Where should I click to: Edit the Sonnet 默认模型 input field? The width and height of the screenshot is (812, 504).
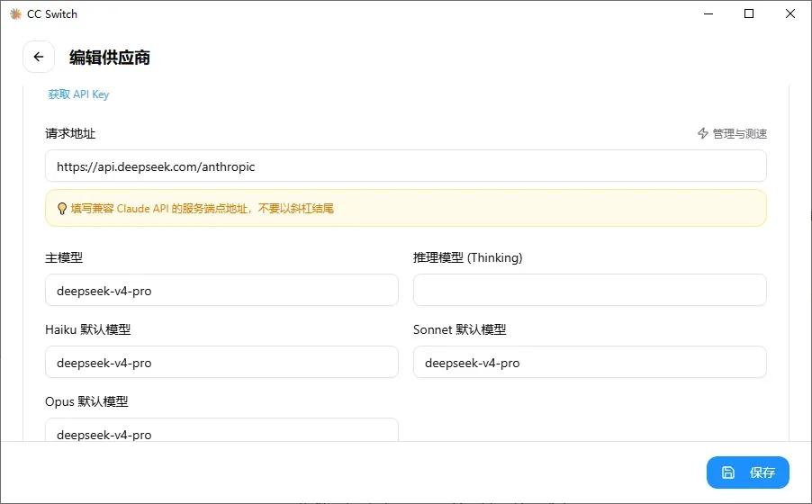[x=590, y=362]
